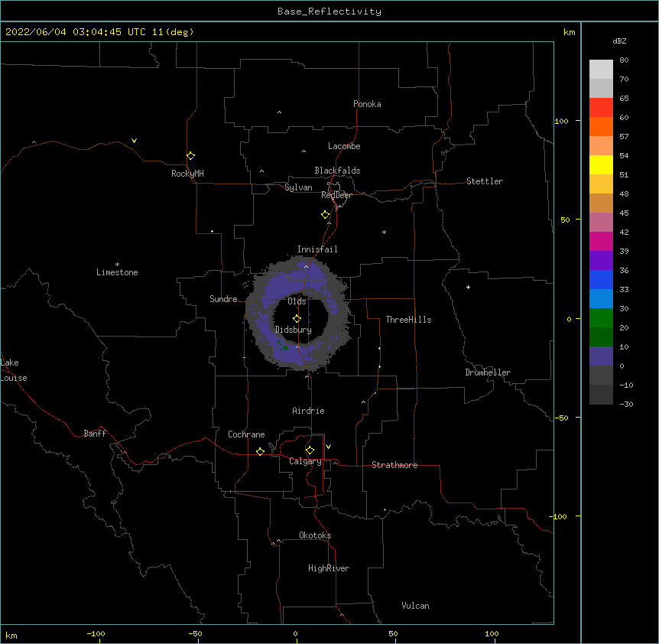Click the yellow diamond marker above Calgary label
The width and height of the screenshot is (659, 644).
[310, 450]
